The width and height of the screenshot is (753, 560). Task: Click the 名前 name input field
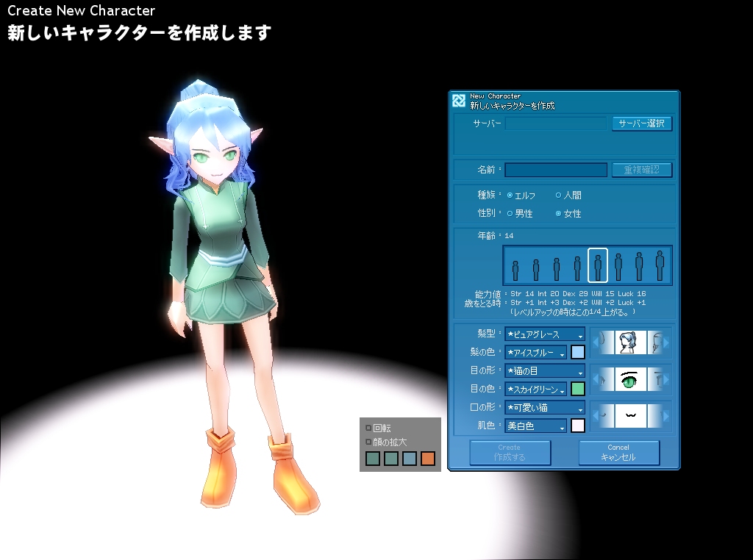556,170
